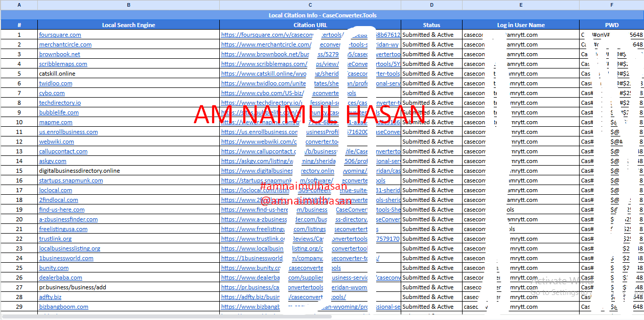The image size is (644, 320).
Task: Open brownbook.net in Local Search Engine column
Action: click(x=59, y=54)
